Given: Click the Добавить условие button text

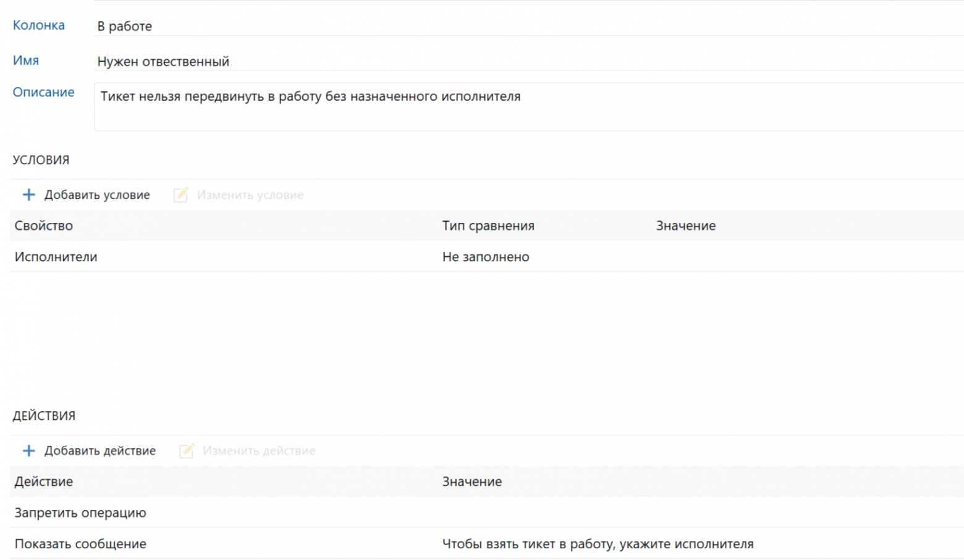Looking at the screenshot, I should pyautogui.click(x=97, y=195).
